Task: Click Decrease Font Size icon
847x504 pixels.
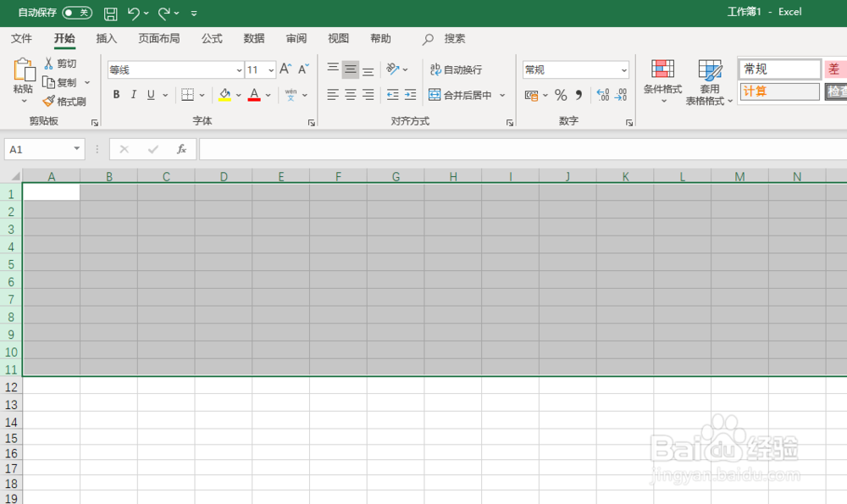Action: tap(303, 69)
